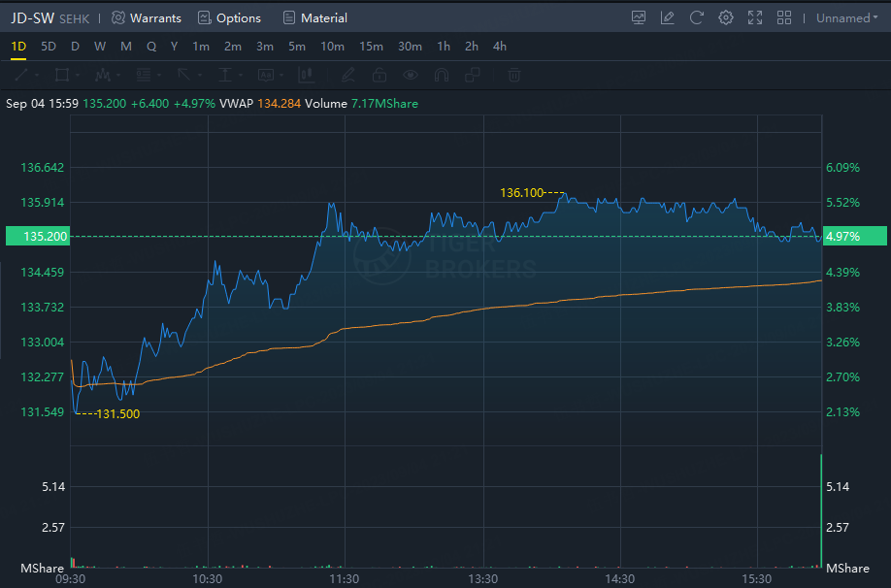This screenshot has width=891, height=588.
Task: Toggle drawing visibility with the eye icon
Action: (411, 75)
